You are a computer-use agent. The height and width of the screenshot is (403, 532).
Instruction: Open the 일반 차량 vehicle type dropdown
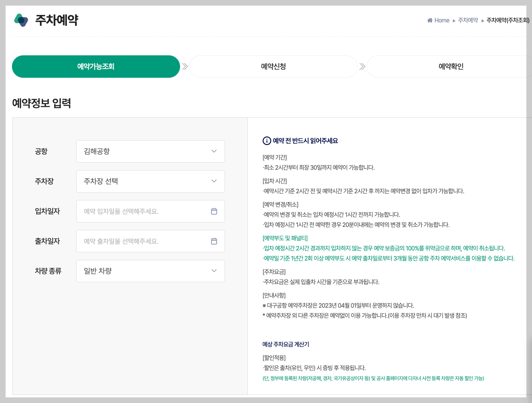(150, 271)
